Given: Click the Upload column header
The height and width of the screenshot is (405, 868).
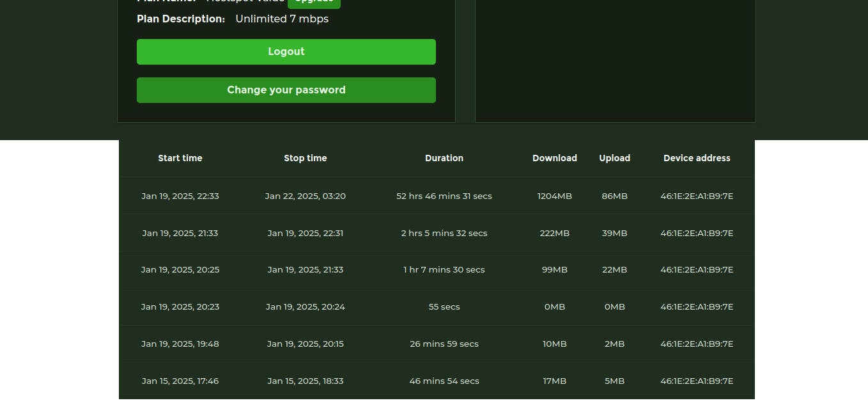Looking at the screenshot, I should pos(614,158).
